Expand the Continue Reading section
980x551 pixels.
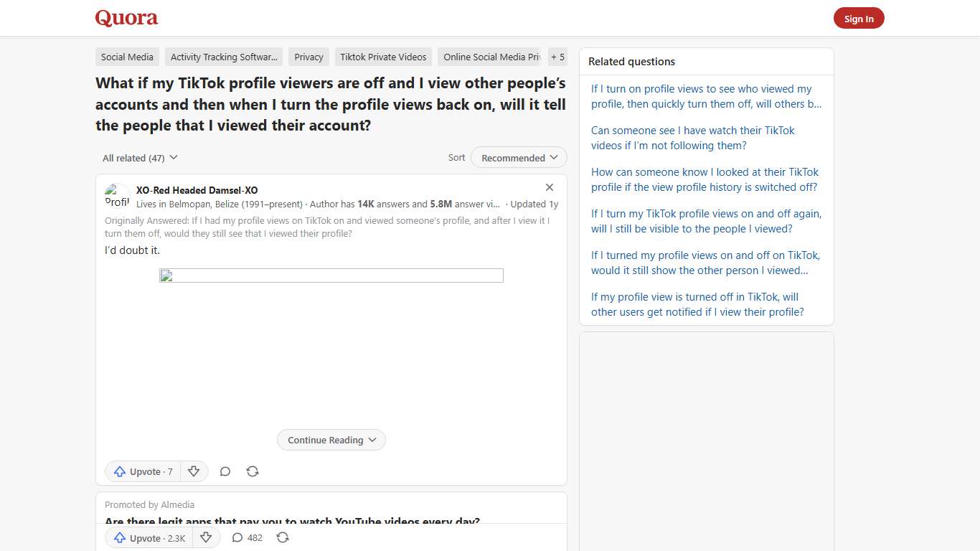click(x=331, y=440)
